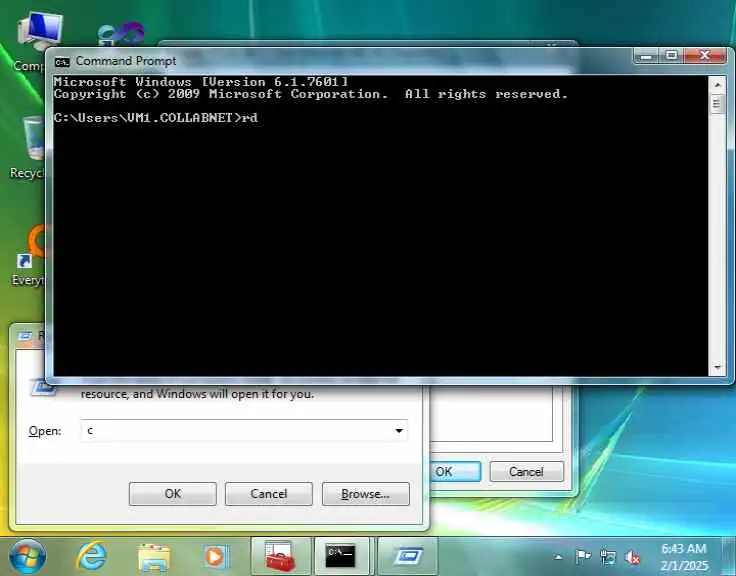Select the Command Prompt taskbar button

[x=341, y=557]
